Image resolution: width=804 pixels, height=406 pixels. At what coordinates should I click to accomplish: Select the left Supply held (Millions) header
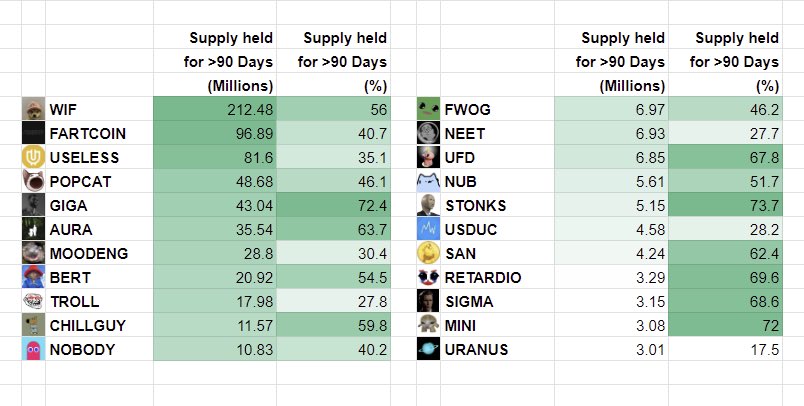[215, 62]
